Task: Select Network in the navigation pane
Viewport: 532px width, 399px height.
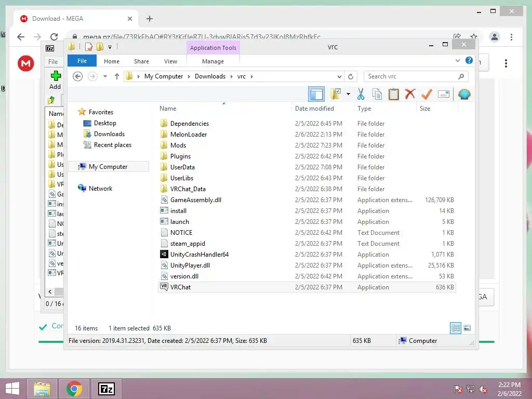Action: pyautogui.click(x=100, y=188)
